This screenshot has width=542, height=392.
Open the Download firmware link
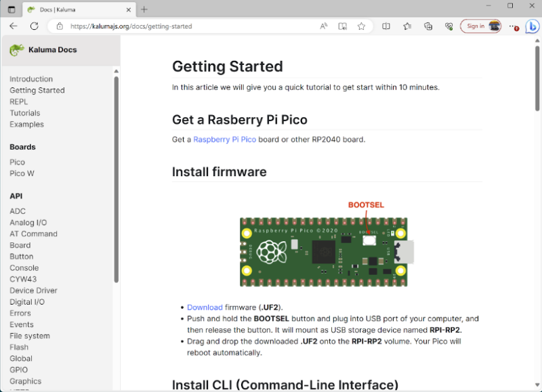tap(205, 307)
